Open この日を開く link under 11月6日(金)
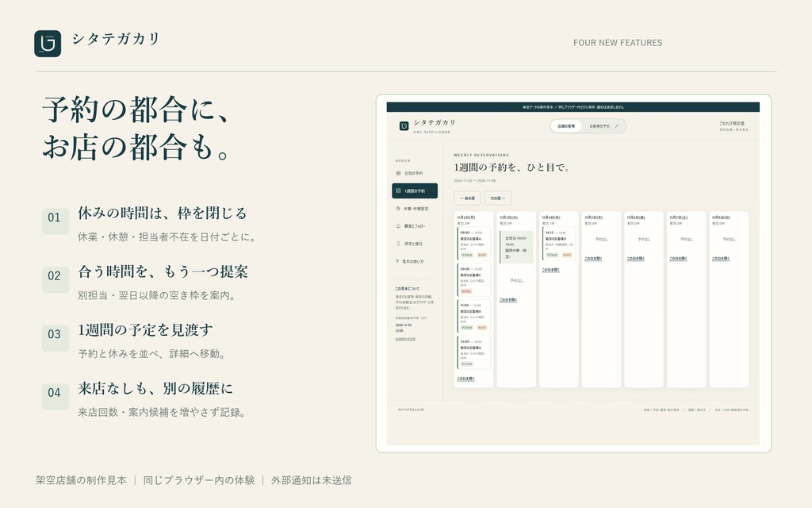The image size is (812, 508). pos(635,259)
